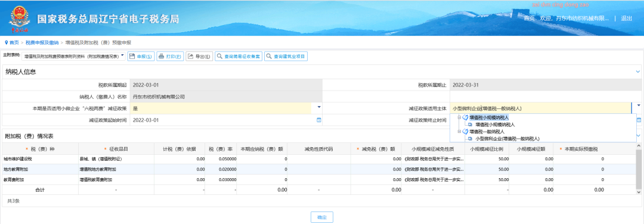644x224 pixels.
Task: Collapse the 增值税一般纳税人 tree group toggle
Action: tap(460, 131)
